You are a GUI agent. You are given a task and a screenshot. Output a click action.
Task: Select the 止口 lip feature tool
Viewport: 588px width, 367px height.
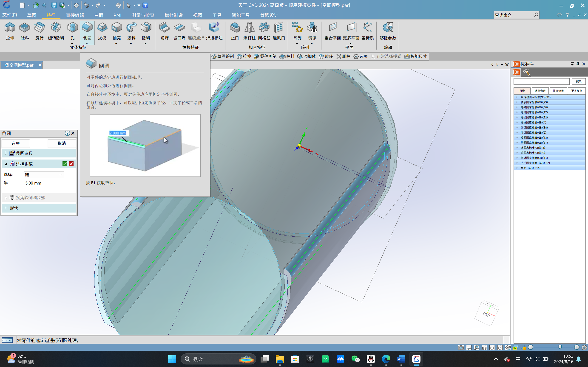[x=235, y=31]
